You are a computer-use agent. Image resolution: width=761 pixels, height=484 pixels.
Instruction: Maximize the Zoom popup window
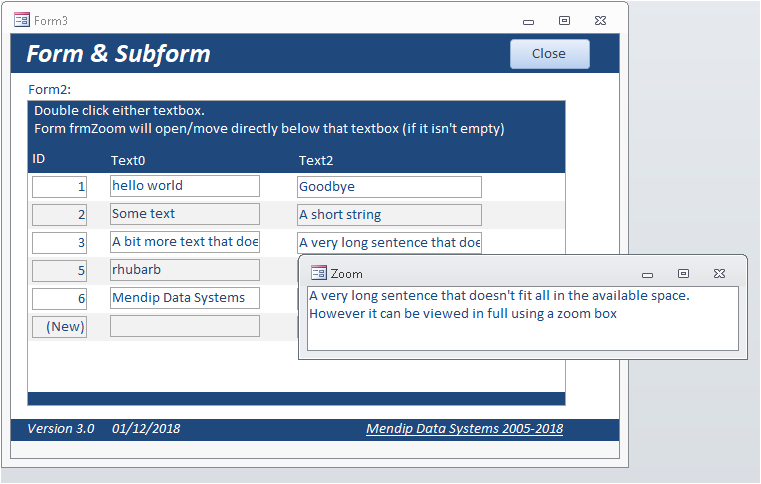pyautogui.click(x=683, y=273)
